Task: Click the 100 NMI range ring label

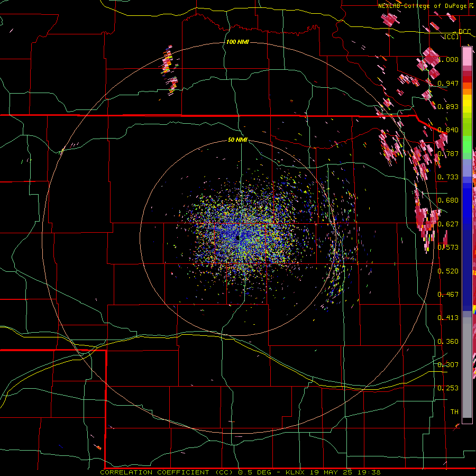Action: coord(237,42)
